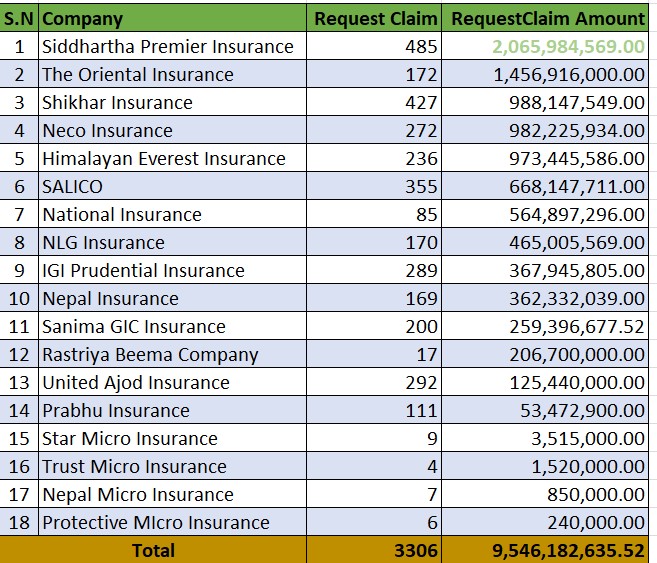The width and height of the screenshot is (657, 563).
Task: Click IGI Prudential Insurance cell
Action: tap(143, 270)
